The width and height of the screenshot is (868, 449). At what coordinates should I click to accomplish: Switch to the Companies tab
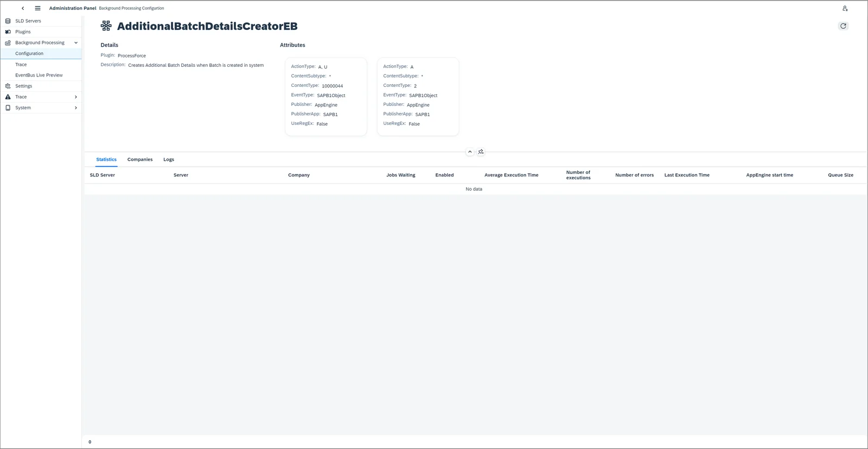point(140,160)
